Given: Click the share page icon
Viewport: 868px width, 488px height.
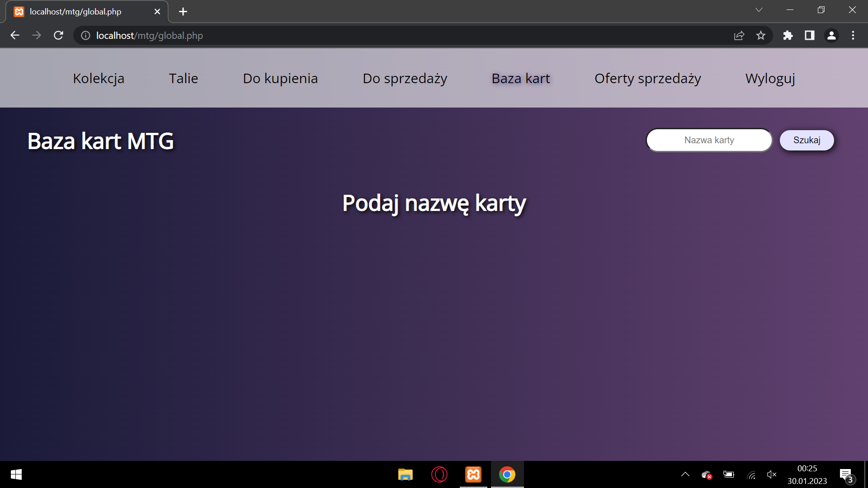Looking at the screenshot, I should coord(739,35).
